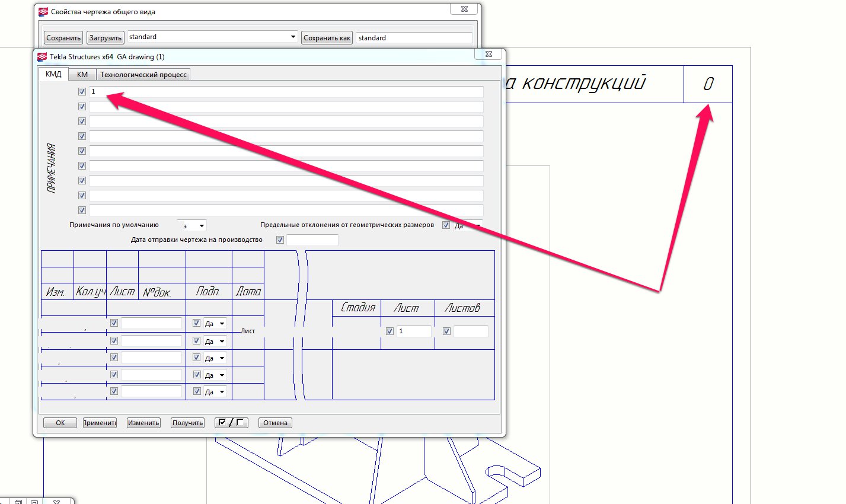Toggle the Дата отправки чертежа checkbox
Screen dimensions: 846x504
[x=280, y=240]
